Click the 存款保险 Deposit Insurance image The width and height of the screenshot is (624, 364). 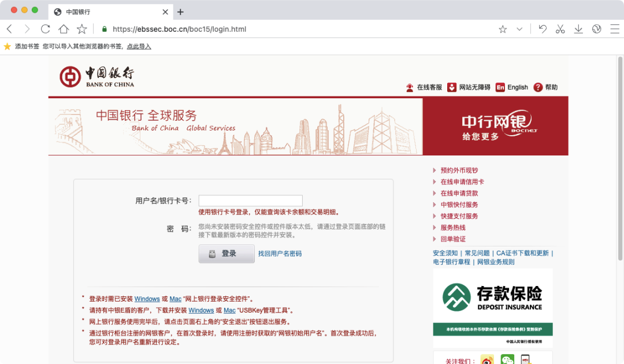[x=493, y=309]
